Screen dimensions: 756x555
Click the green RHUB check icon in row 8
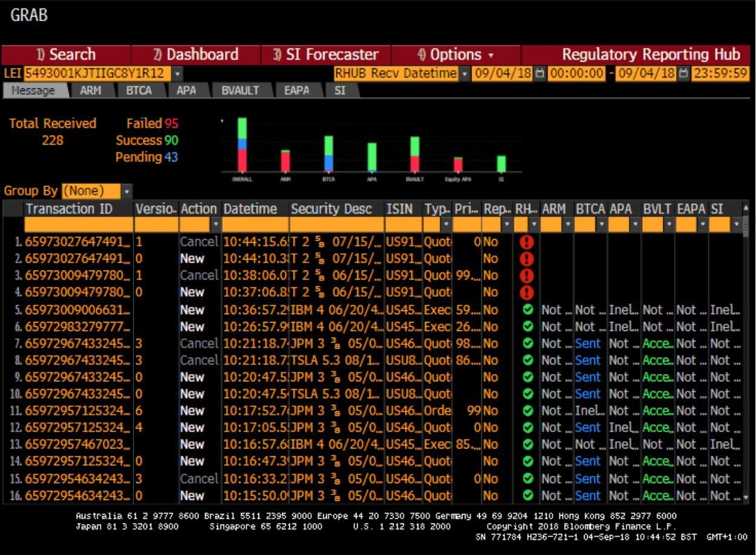[x=527, y=361]
